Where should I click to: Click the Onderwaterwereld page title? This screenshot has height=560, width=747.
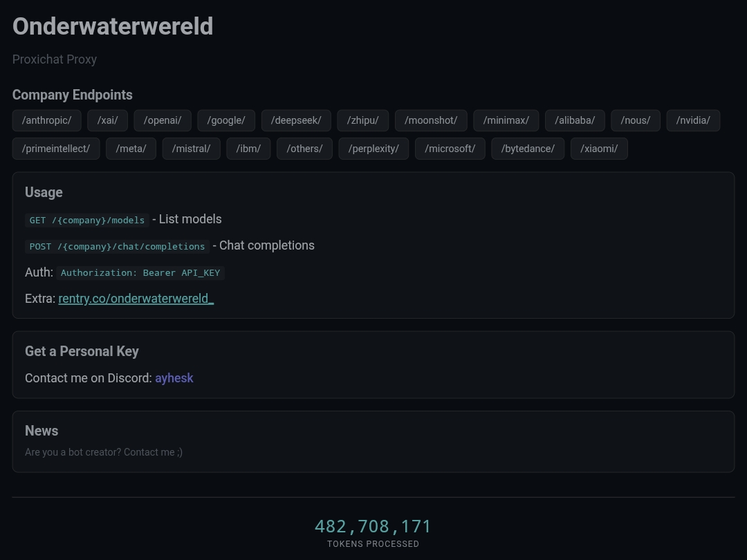point(113,26)
